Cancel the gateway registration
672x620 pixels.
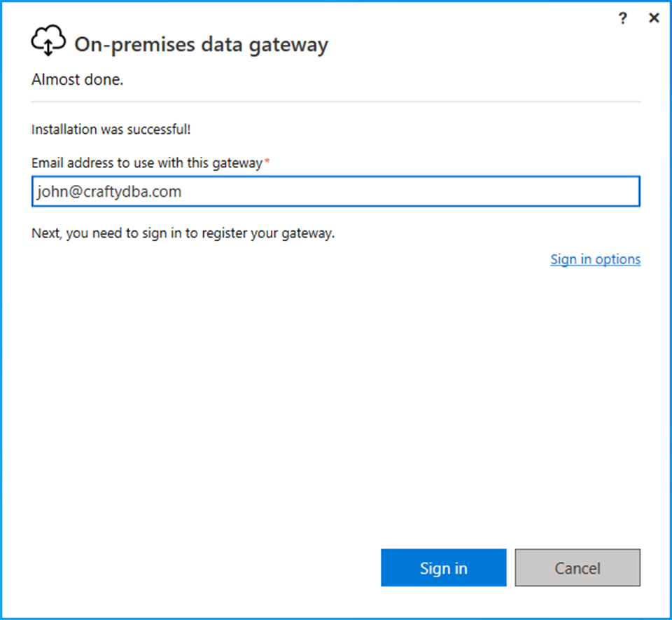(577, 567)
